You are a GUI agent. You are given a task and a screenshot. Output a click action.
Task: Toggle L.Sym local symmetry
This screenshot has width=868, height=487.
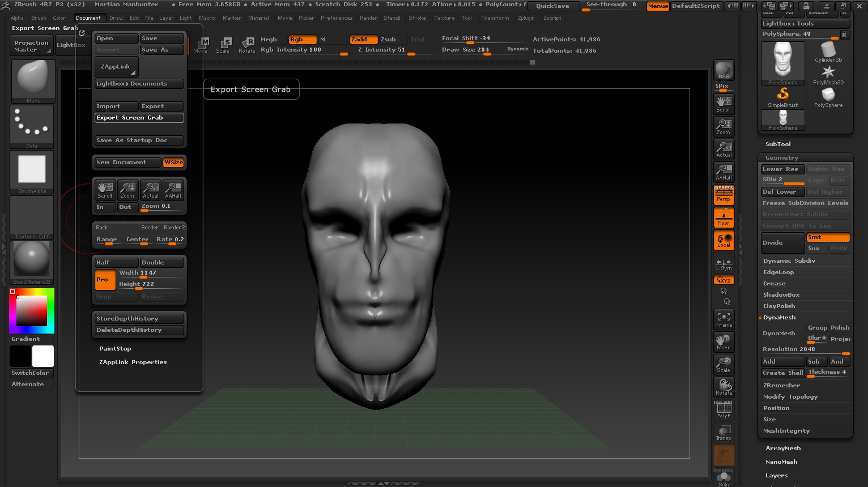(x=724, y=264)
